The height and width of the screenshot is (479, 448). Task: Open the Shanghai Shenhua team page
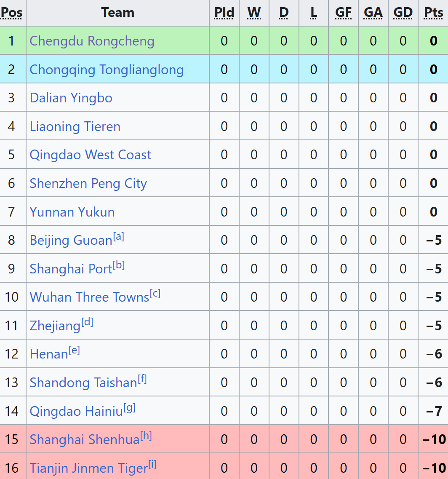coord(84,440)
